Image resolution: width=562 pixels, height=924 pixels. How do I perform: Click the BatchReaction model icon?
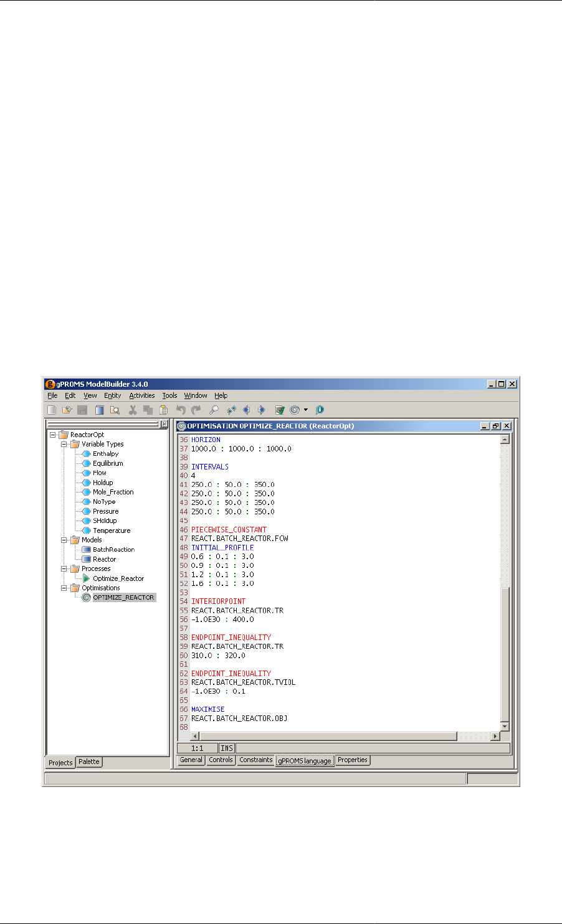[87, 550]
